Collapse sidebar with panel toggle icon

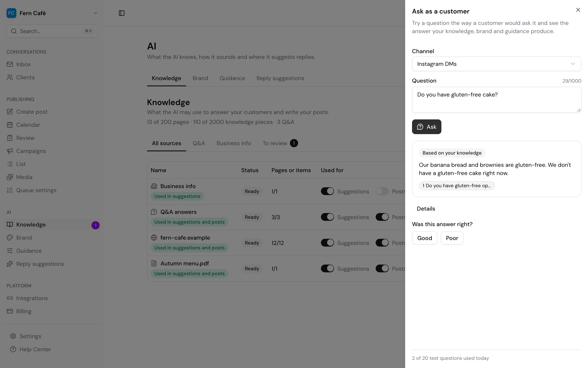(122, 13)
